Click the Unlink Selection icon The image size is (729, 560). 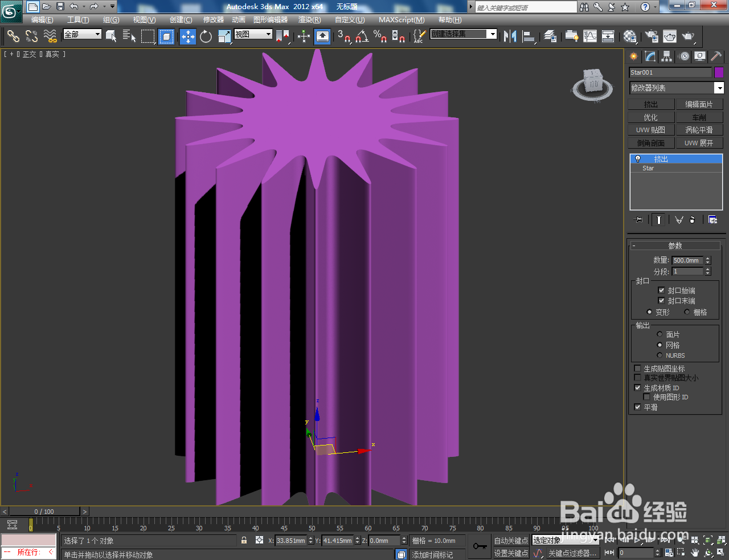(x=32, y=36)
